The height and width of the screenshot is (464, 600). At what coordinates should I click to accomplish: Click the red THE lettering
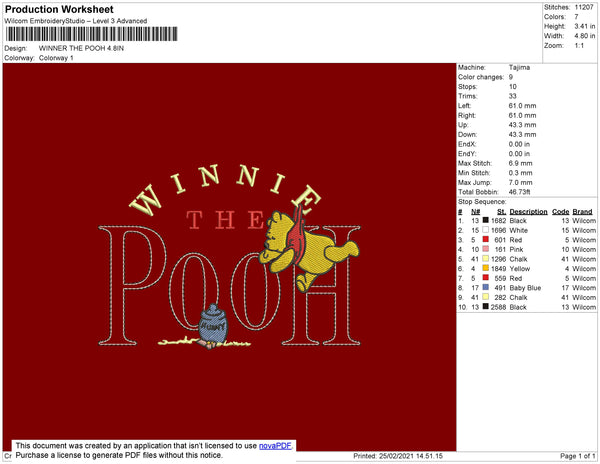click(x=225, y=220)
